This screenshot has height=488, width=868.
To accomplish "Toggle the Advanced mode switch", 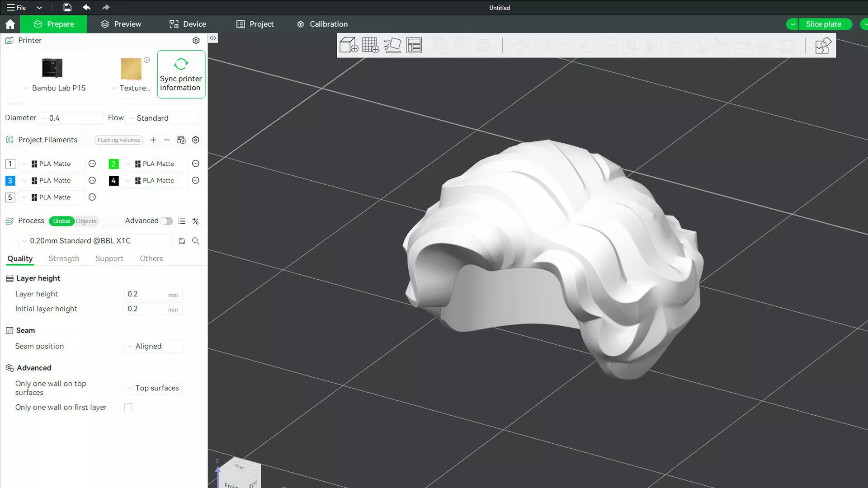I will pos(166,221).
